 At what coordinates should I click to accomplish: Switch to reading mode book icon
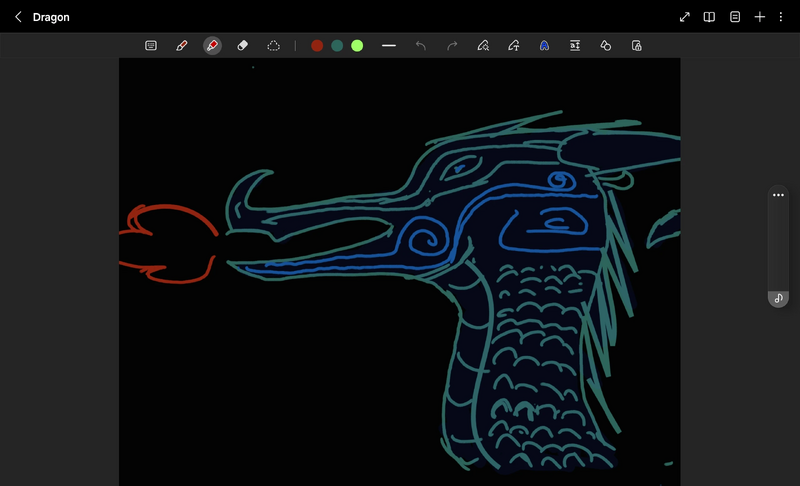click(x=709, y=17)
